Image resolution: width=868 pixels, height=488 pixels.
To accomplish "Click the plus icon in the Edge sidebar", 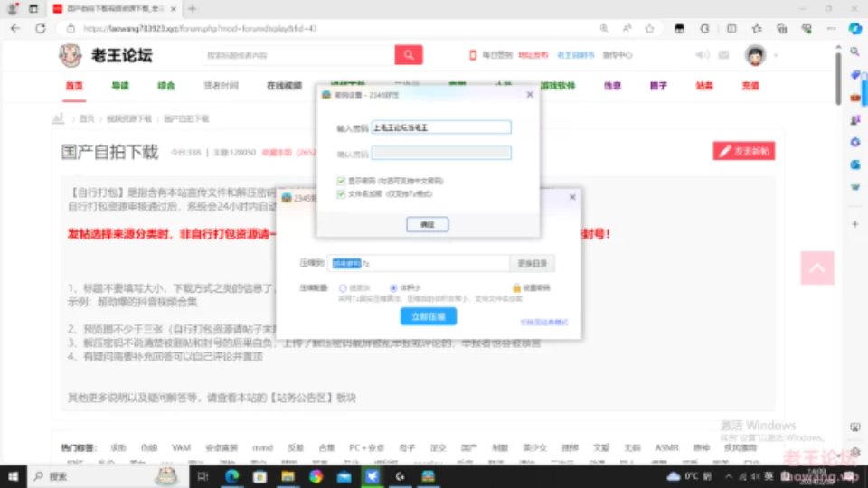I will pos(855,224).
